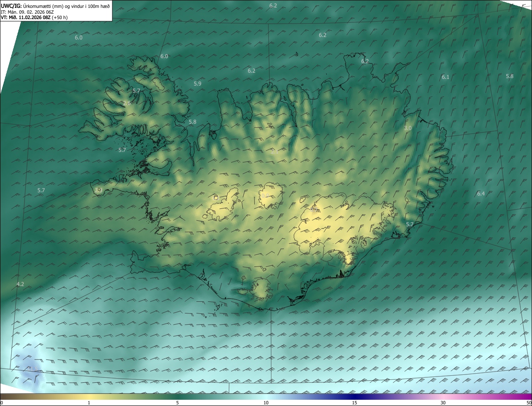Screen dimensions: 532x406
Task: Select the 'IT: Mán. 09. 02. 2026 06Z' line
Action: click(x=28, y=12)
